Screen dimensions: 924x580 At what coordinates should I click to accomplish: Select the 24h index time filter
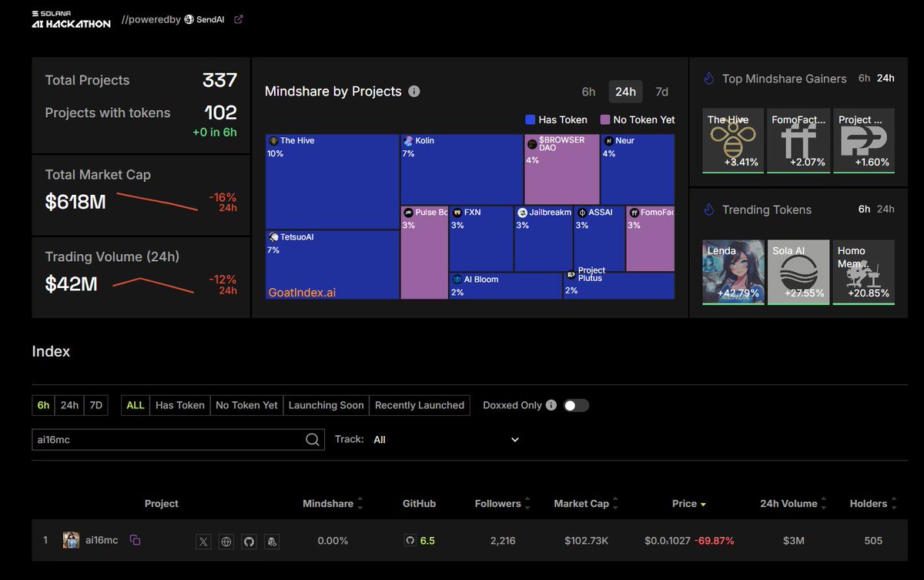pos(69,405)
